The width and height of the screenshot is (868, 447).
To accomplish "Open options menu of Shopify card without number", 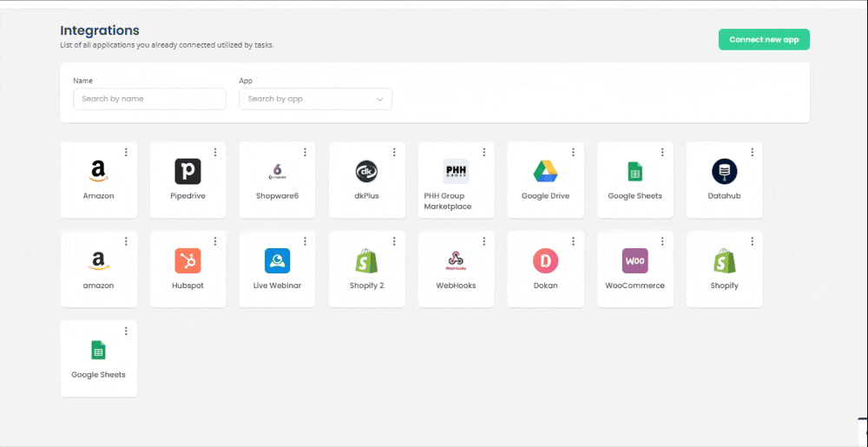I will (x=753, y=241).
